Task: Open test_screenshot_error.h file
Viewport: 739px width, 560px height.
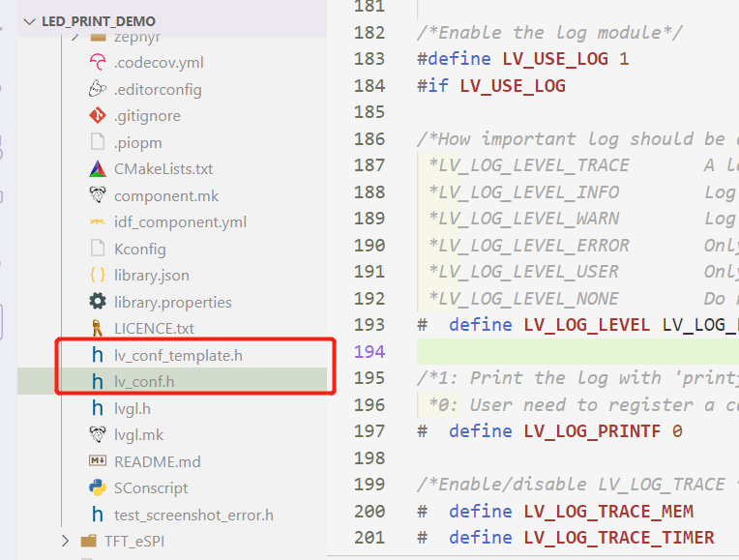Action: 193,515
